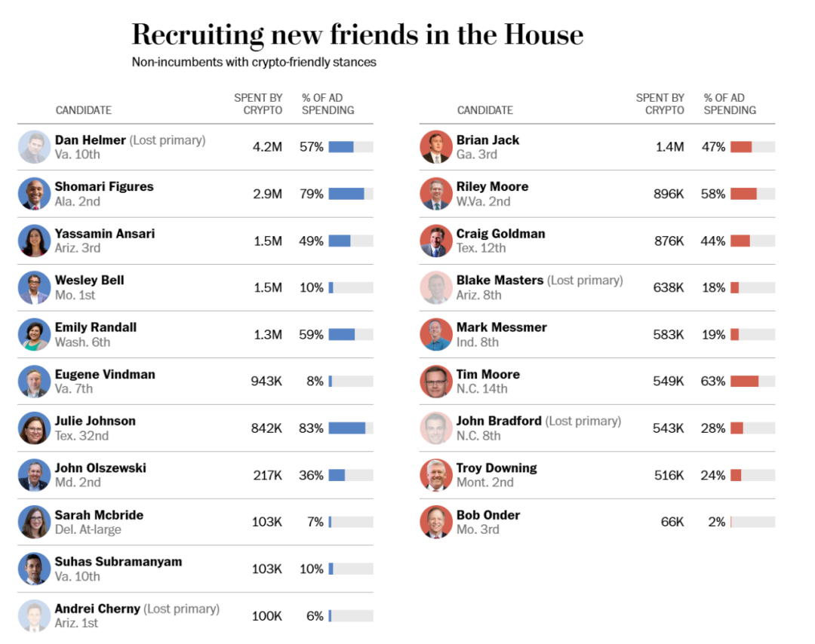815x644 pixels.
Task: Click the Craig Goldman candidate name
Action: (x=500, y=234)
